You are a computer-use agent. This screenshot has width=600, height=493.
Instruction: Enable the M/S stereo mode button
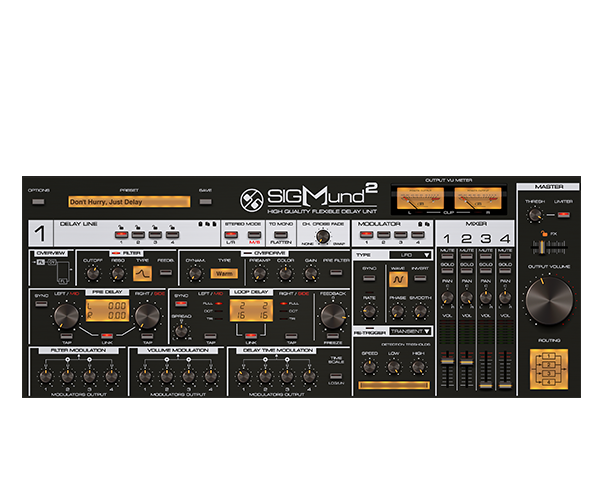pyautogui.click(x=254, y=235)
